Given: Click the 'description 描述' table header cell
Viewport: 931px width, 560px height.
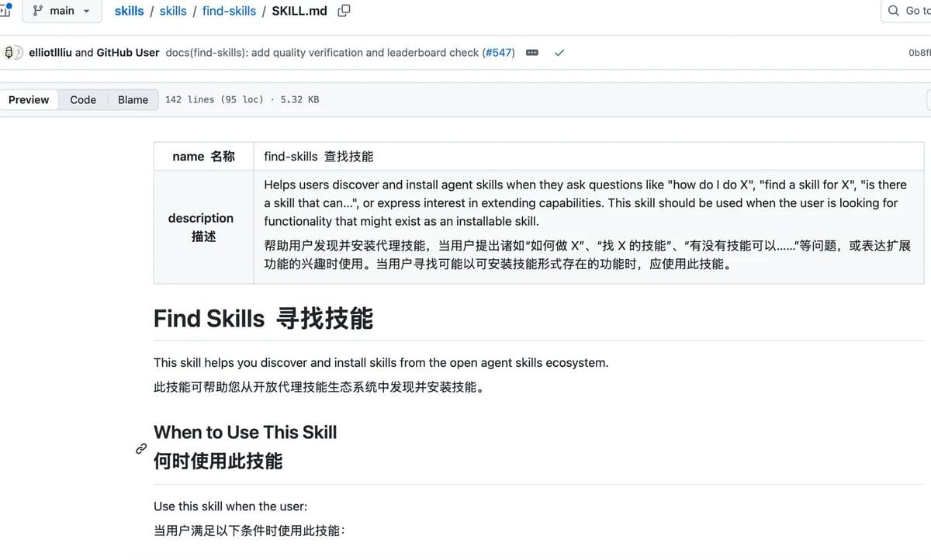Looking at the screenshot, I should tap(203, 227).
